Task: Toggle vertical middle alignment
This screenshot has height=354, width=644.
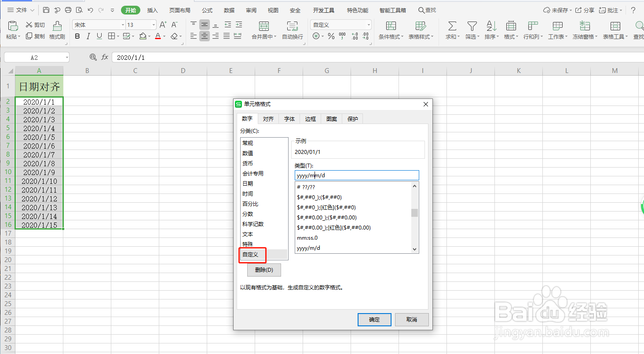Action: [205, 25]
